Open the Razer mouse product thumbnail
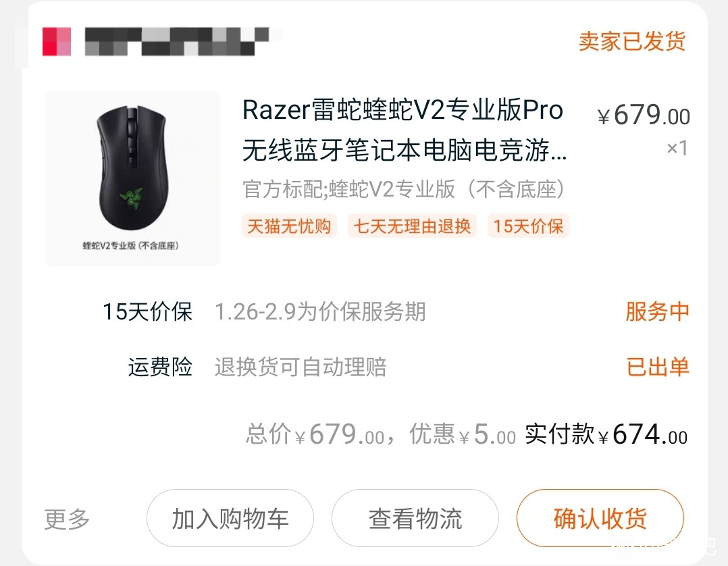 pyautogui.click(x=132, y=179)
